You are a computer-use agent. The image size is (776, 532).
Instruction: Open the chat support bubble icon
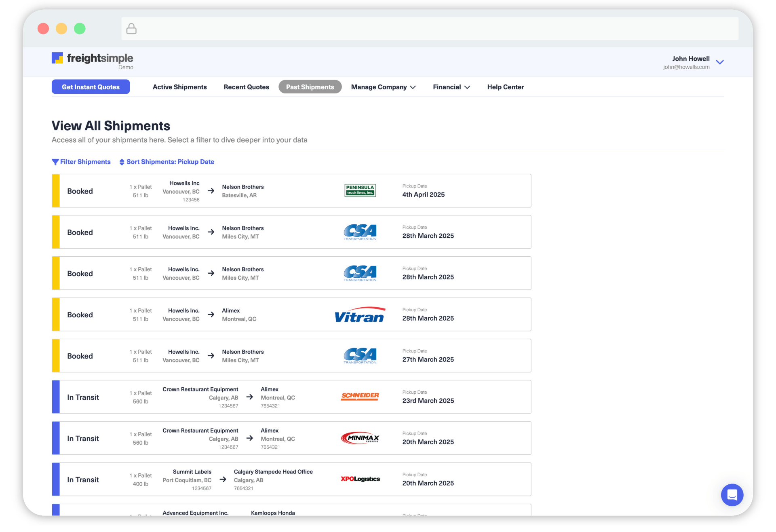(732, 494)
